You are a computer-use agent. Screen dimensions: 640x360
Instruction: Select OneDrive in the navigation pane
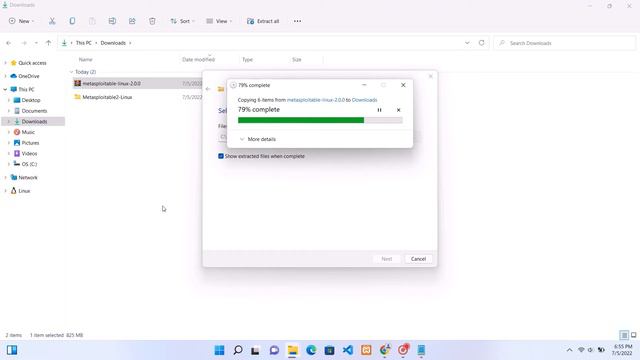point(29,76)
